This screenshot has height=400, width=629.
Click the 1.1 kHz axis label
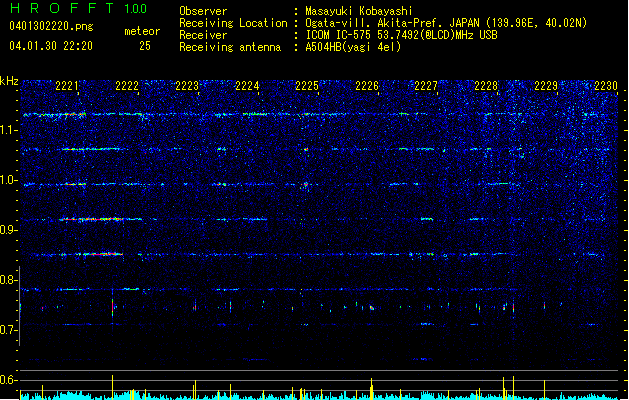[9, 130]
